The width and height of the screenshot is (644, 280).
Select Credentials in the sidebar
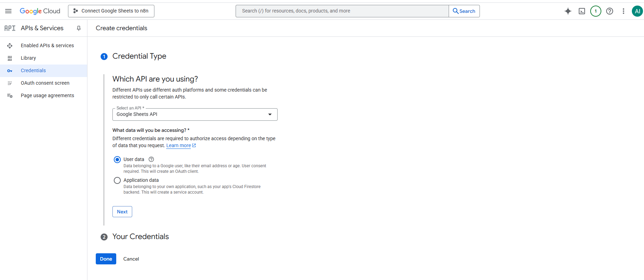click(43, 70)
